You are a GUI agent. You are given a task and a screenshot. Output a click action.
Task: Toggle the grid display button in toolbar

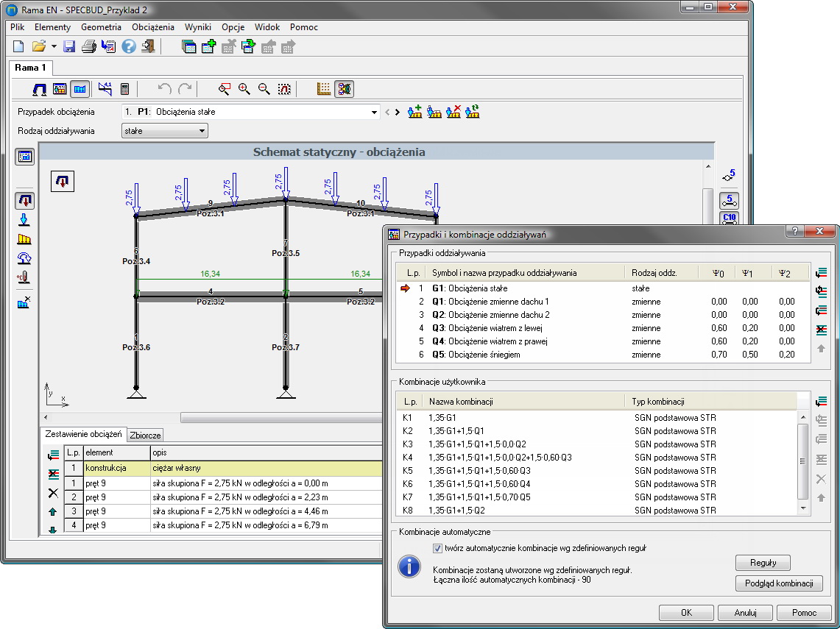tap(324, 89)
